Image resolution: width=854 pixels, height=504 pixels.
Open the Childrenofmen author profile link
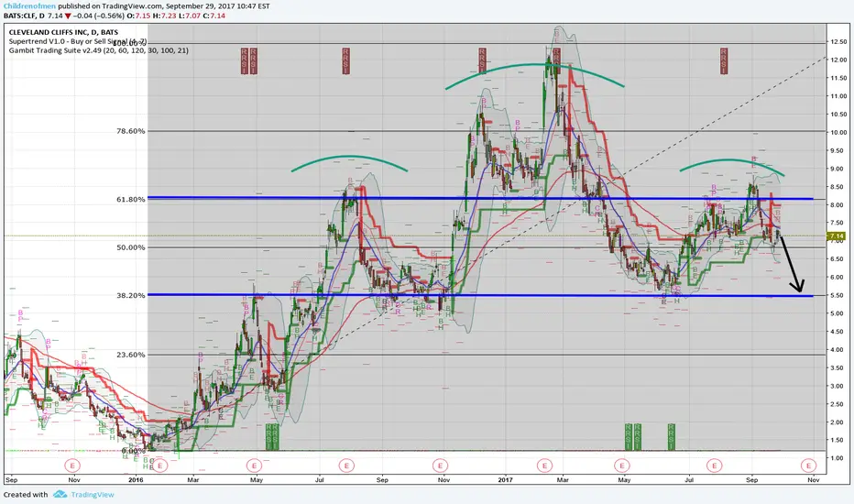tap(29, 6)
